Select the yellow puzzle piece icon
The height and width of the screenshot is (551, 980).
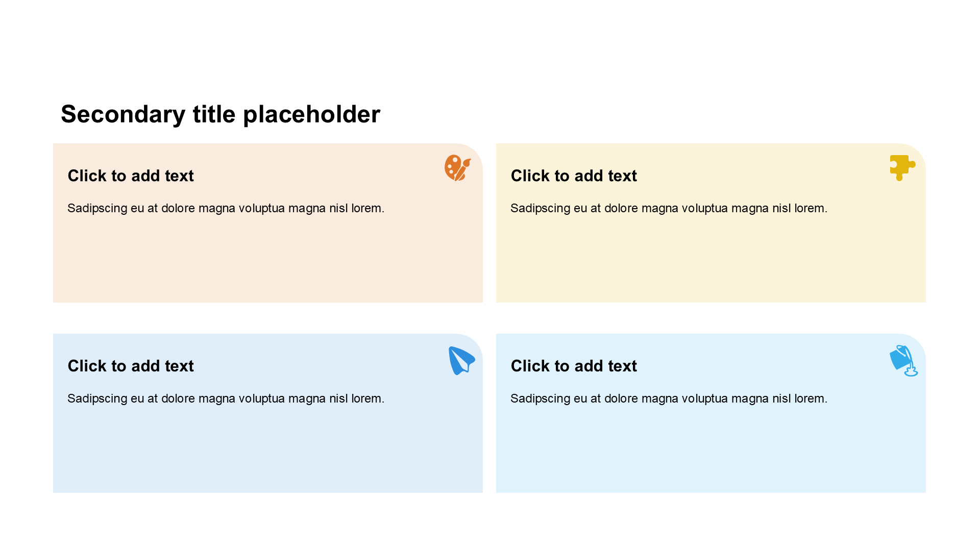click(902, 167)
